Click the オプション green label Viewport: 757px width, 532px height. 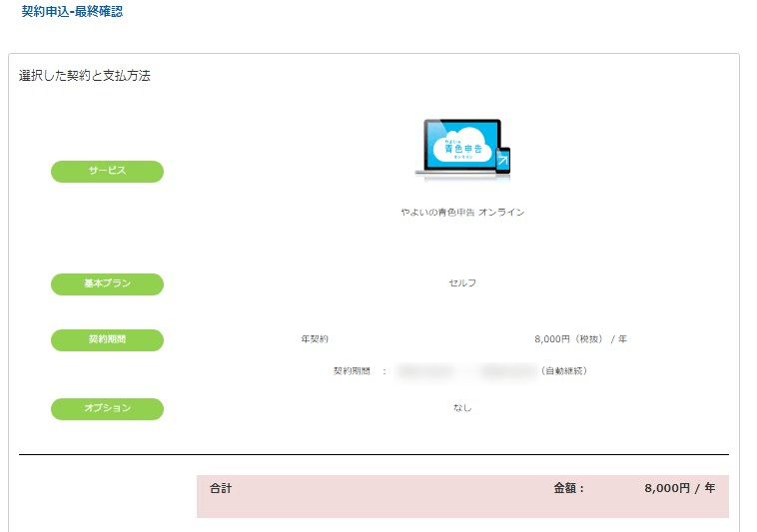(x=107, y=408)
